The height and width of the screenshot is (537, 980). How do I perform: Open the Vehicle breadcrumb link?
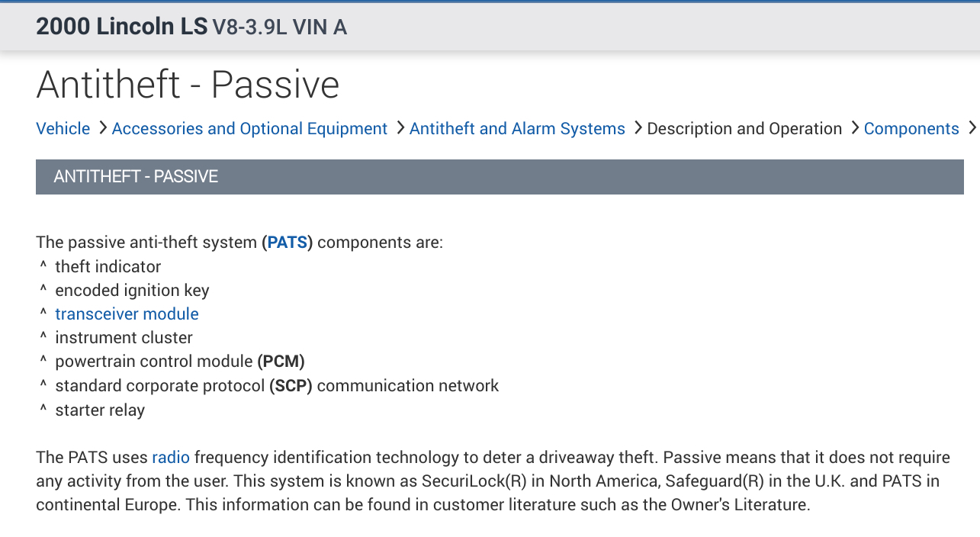[63, 129]
